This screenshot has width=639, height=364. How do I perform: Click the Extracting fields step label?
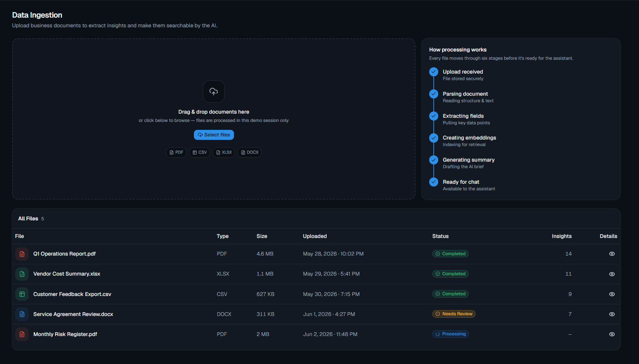[x=463, y=116]
